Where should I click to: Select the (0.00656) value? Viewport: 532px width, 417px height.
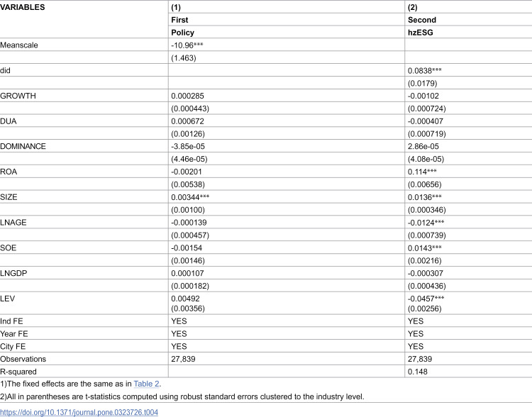424,184
